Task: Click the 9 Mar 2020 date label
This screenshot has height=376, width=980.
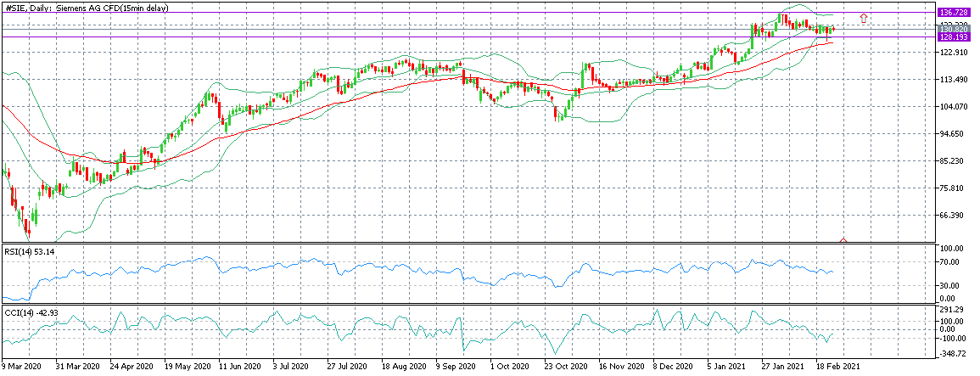Action: click(x=21, y=368)
